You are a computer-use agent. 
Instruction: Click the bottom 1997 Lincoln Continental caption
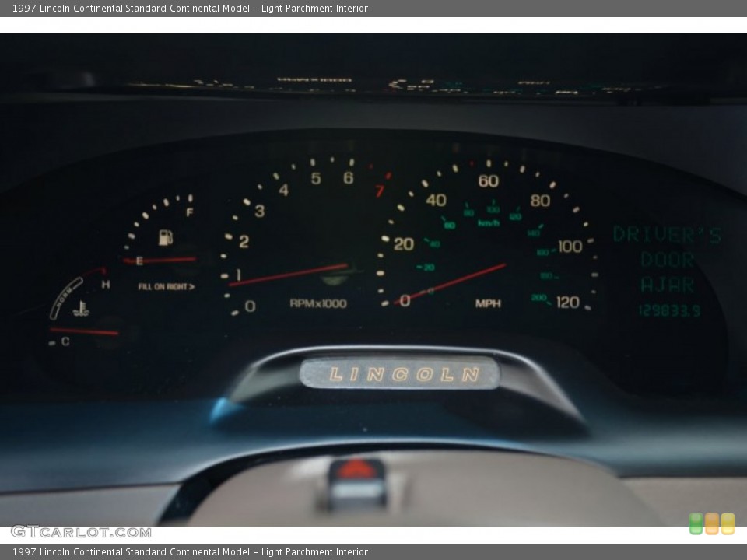tap(190, 552)
